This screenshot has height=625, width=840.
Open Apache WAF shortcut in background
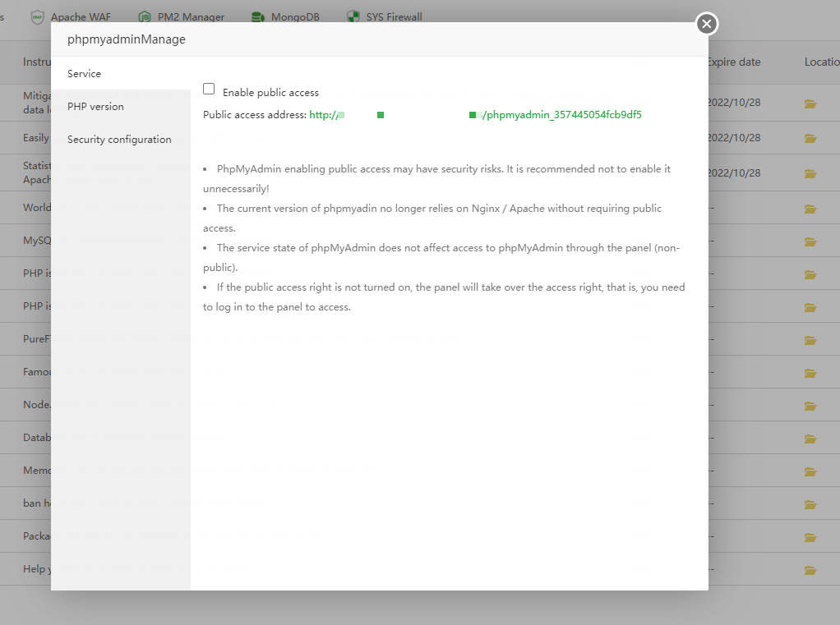81,17
